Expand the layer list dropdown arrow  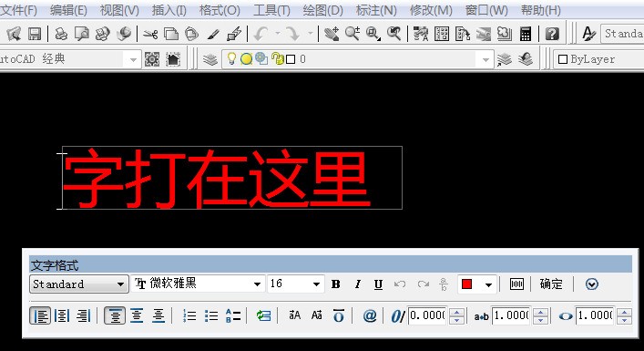486,60
